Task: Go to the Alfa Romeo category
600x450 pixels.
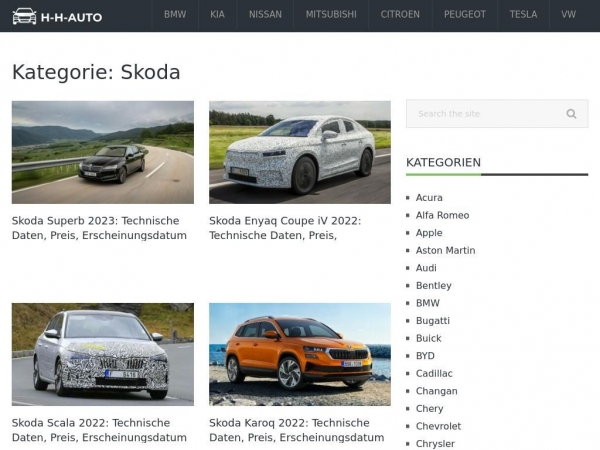Action: pos(442,215)
